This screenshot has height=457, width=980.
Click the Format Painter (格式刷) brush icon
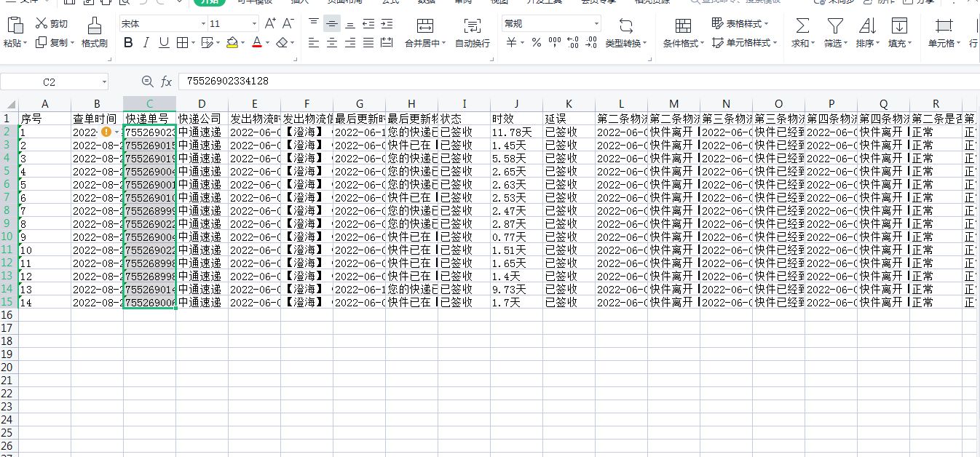(95, 26)
